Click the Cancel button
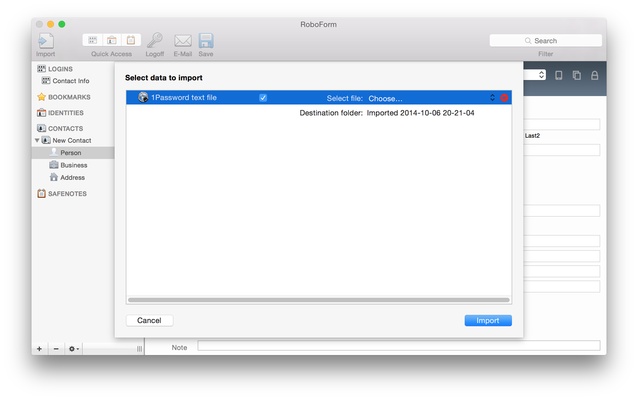The height and width of the screenshot is (400, 638). coord(149,321)
